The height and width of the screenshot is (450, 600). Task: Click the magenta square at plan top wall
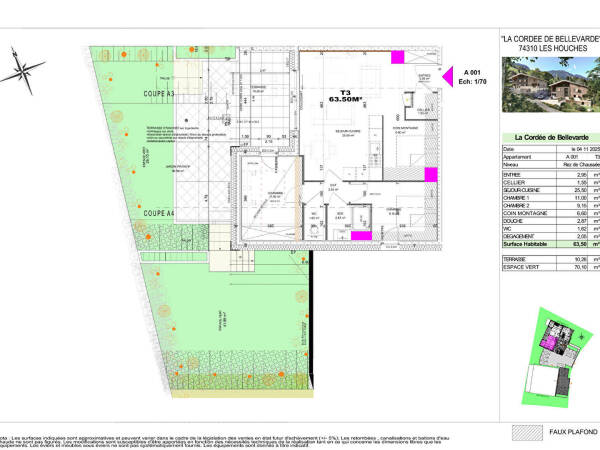pos(397,57)
